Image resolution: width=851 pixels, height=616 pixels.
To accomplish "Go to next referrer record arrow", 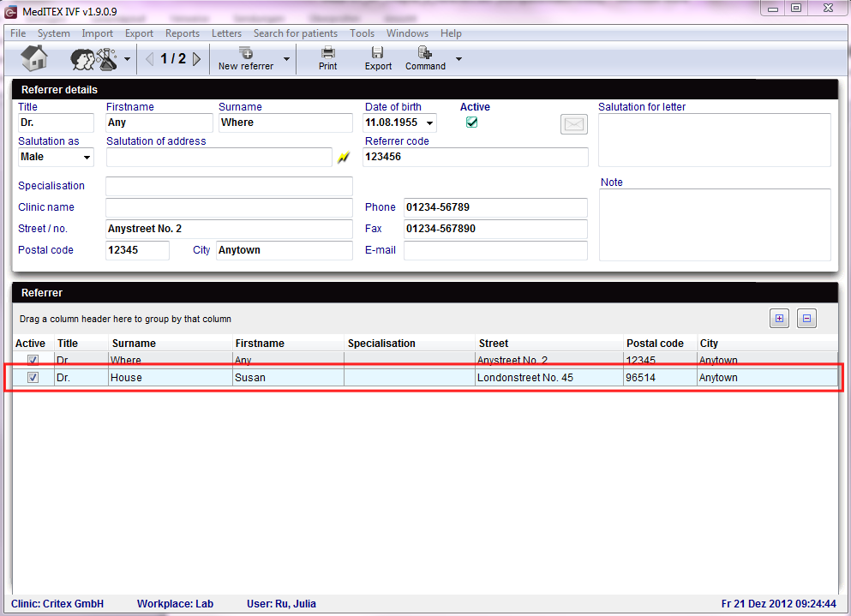I will [197, 58].
